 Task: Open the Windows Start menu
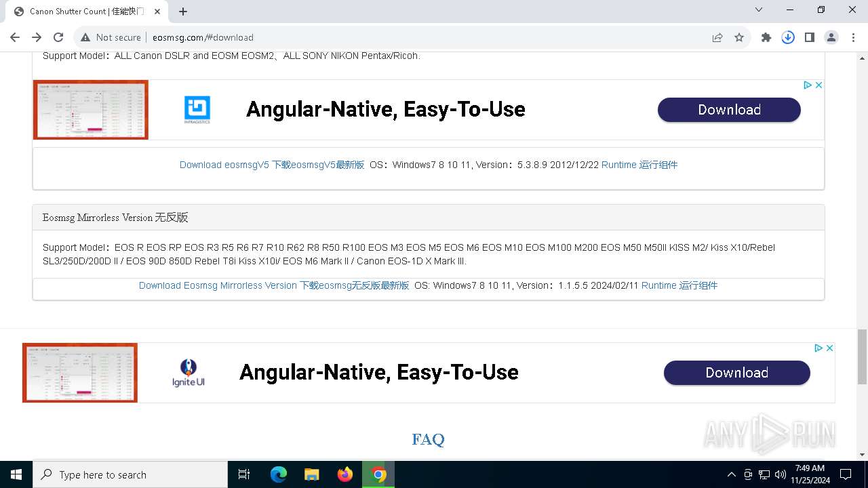16,474
